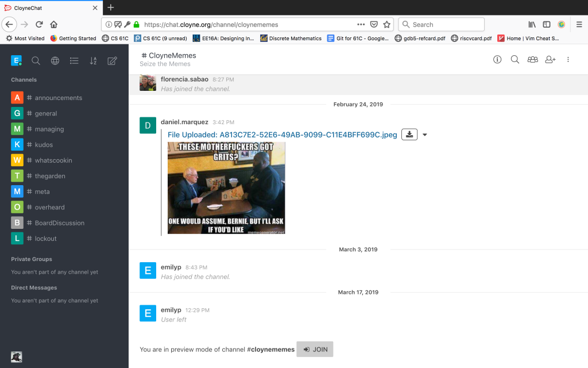Collapse the uploaded image with the caret
This screenshot has height=368, width=588.
[x=425, y=135]
